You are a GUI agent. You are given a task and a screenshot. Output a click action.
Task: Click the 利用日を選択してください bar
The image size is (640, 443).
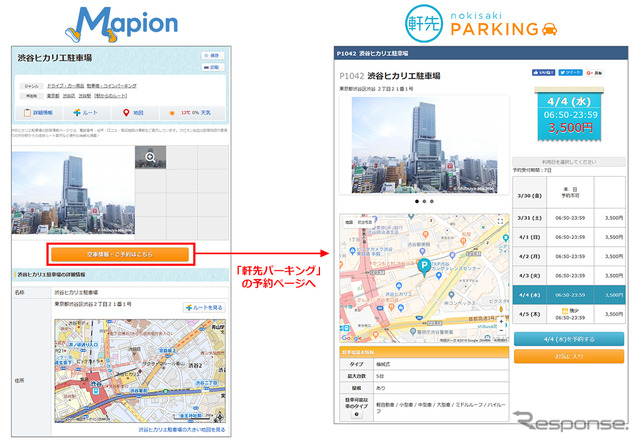click(x=569, y=162)
